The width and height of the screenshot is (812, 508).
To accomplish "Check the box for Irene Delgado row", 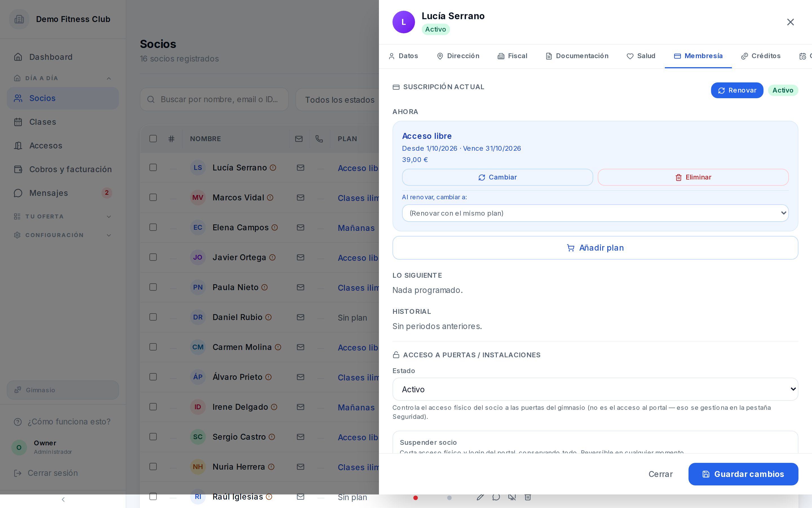I will (153, 406).
